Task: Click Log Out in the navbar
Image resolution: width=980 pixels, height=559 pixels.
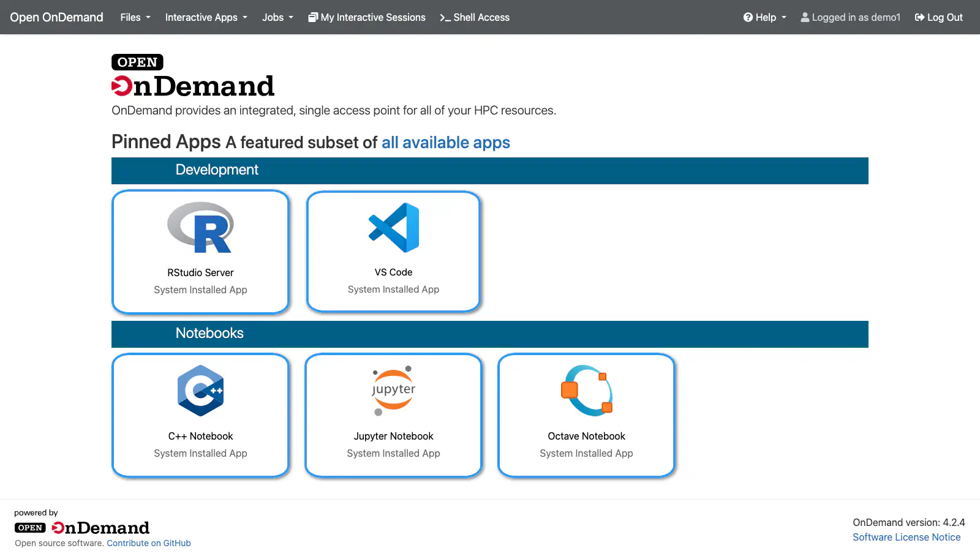Action: coord(939,17)
